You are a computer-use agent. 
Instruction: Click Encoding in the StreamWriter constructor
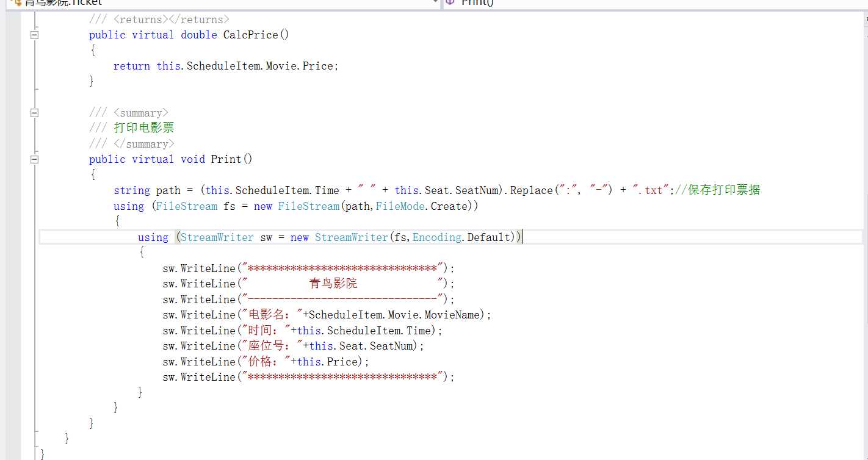pyautogui.click(x=436, y=237)
